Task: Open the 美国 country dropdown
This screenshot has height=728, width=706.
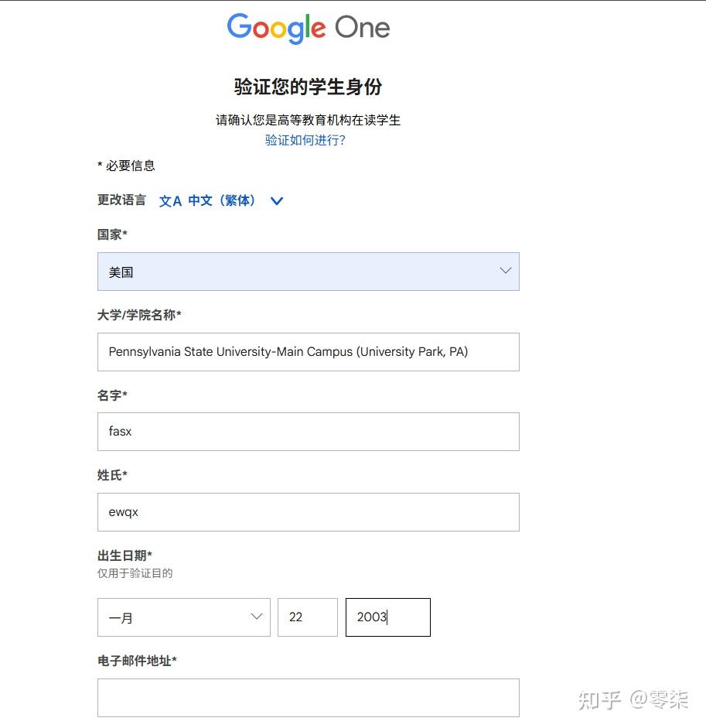Action: 309,272
